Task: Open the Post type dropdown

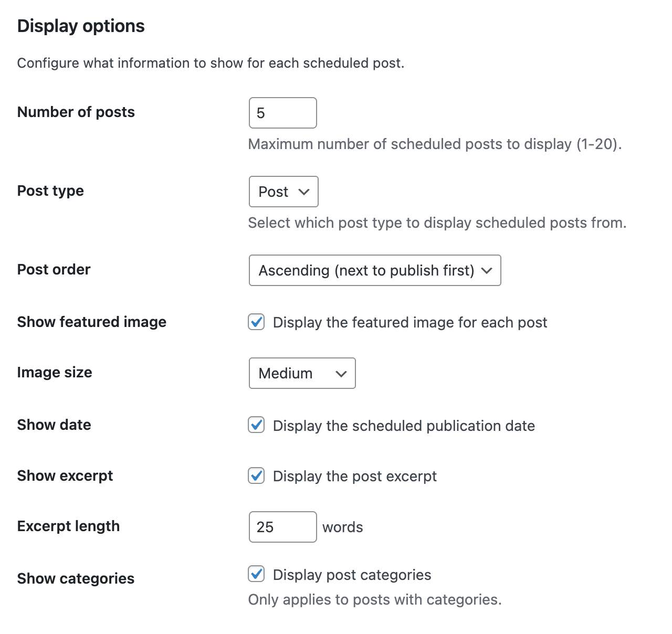Action: (283, 192)
